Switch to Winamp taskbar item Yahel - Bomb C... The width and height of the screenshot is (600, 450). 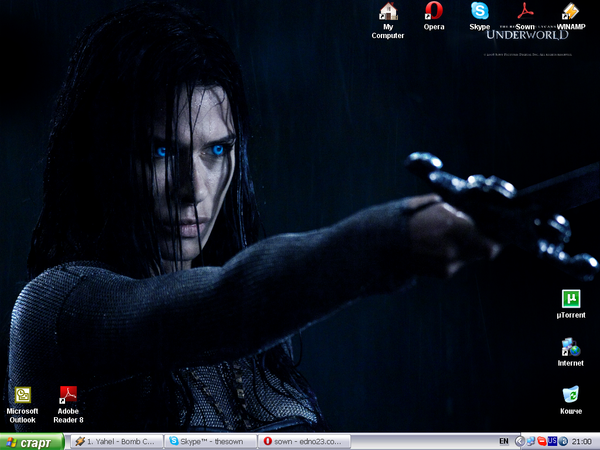117,442
